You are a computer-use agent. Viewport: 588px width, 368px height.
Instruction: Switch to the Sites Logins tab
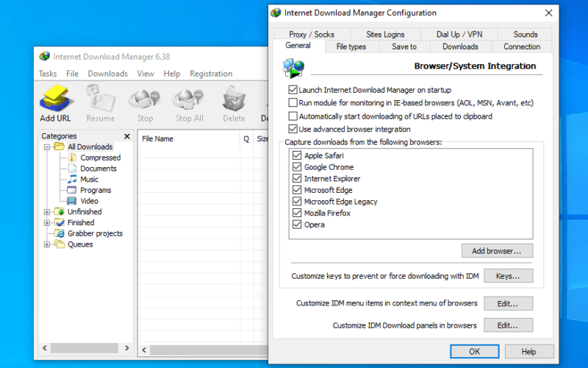385,34
